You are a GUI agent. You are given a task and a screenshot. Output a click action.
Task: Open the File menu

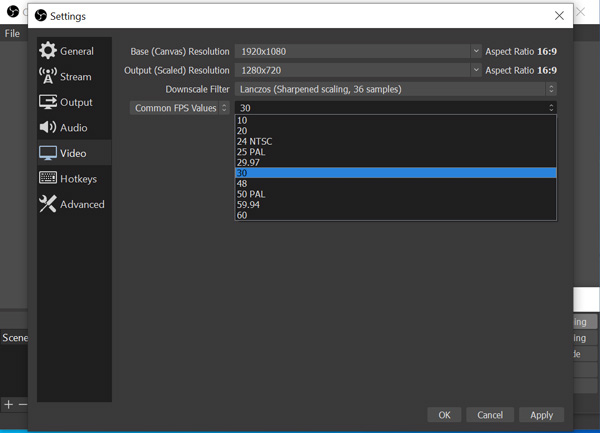(12, 33)
